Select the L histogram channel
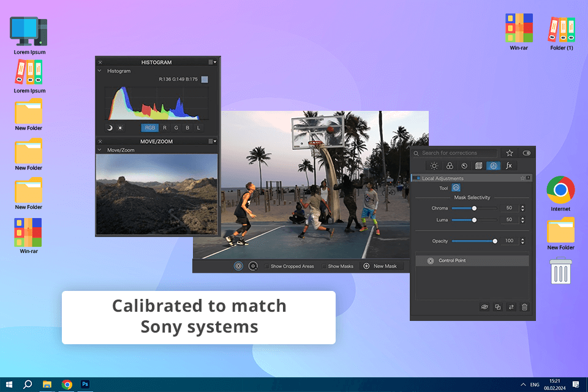The height and width of the screenshot is (392, 588). coord(198,128)
